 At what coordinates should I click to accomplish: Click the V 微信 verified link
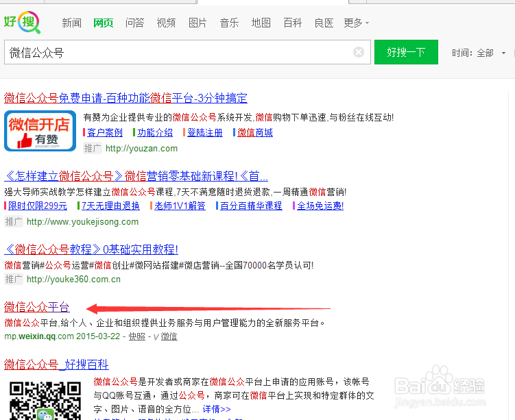pyautogui.click(x=165, y=336)
